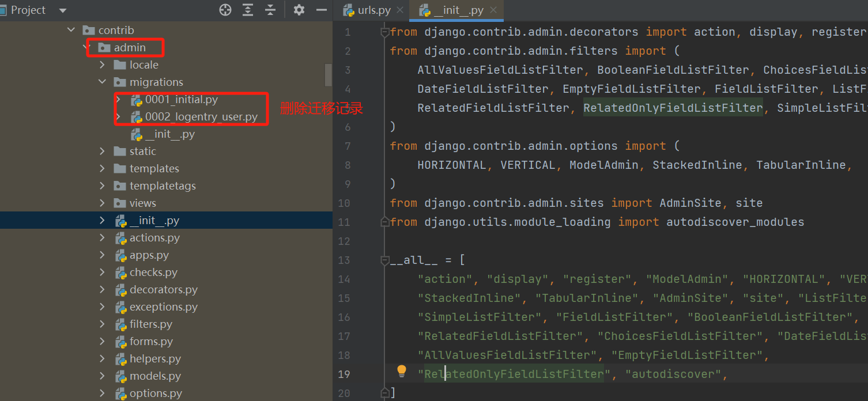Expand the templates folder
Image resolution: width=868 pixels, height=401 pixels.
click(102, 168)
